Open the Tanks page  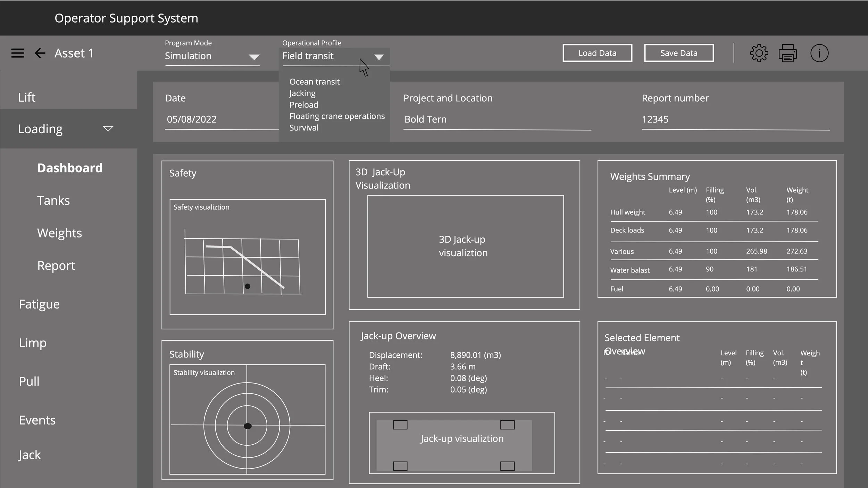point(53,201)
